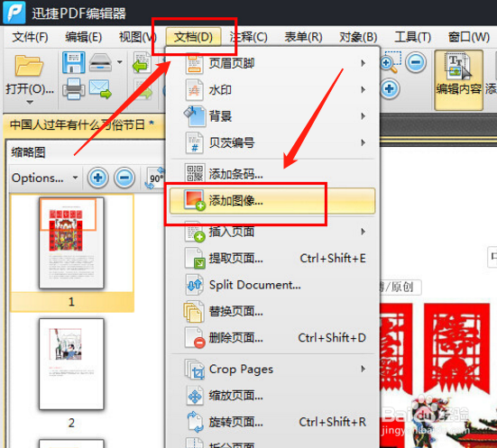Choose 提取页面... menu item
This screenshot has height=448, width=497.
pos(272,259)
